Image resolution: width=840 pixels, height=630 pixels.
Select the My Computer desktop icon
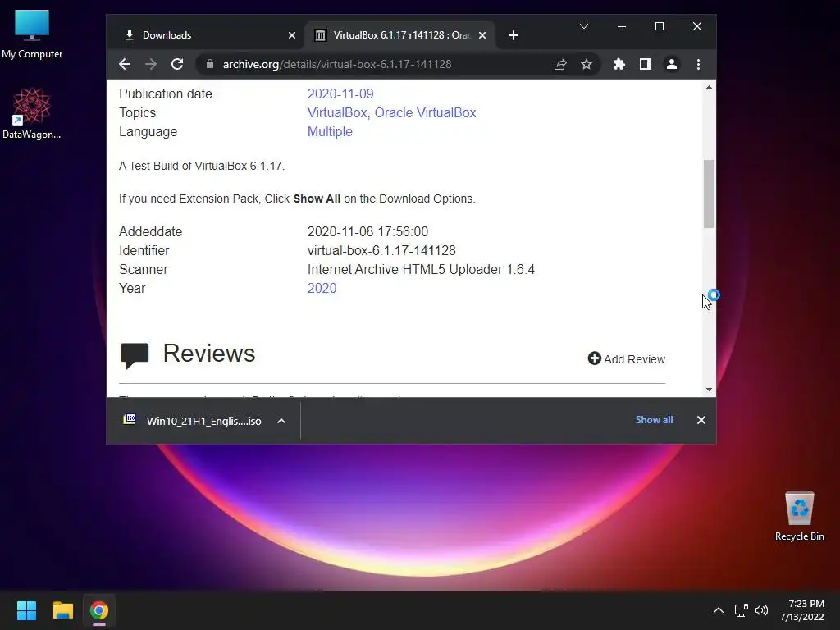32,34
